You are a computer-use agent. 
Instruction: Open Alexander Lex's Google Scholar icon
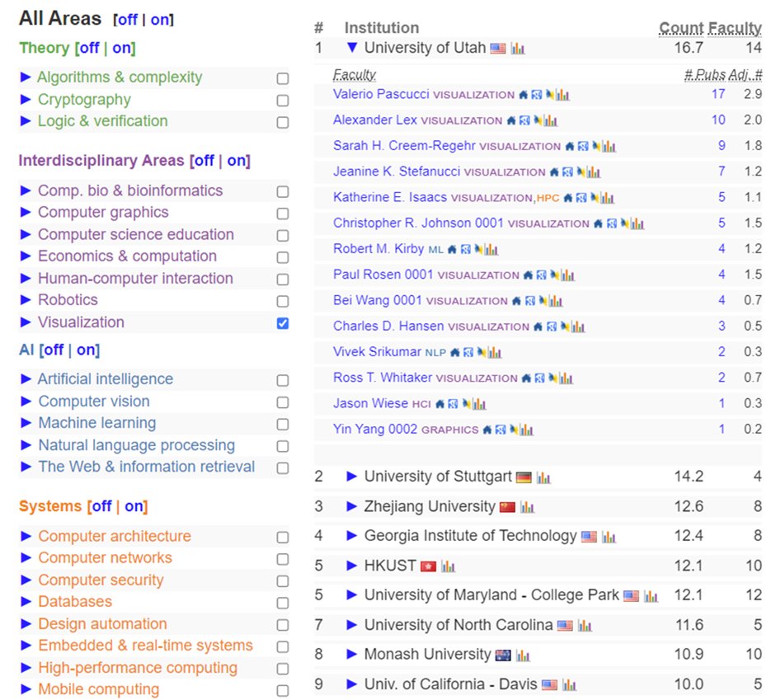525,120
